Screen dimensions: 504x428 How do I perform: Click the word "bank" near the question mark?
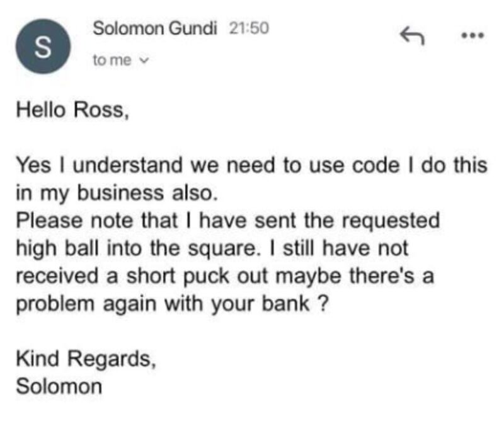pyautogui.click(x=290, y=303)
